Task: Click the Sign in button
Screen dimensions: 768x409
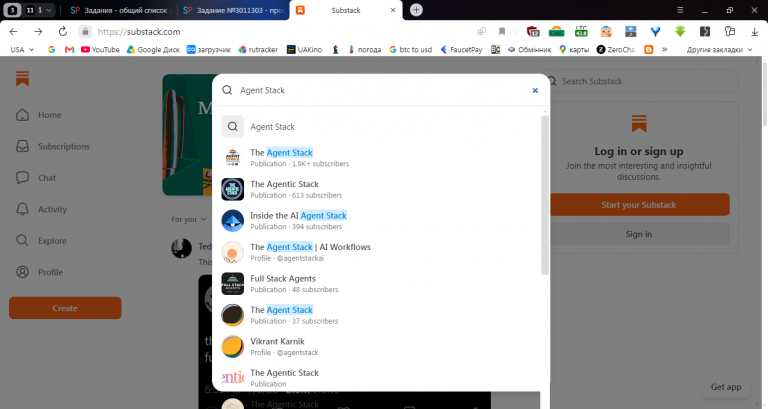Action: point(639,234)
